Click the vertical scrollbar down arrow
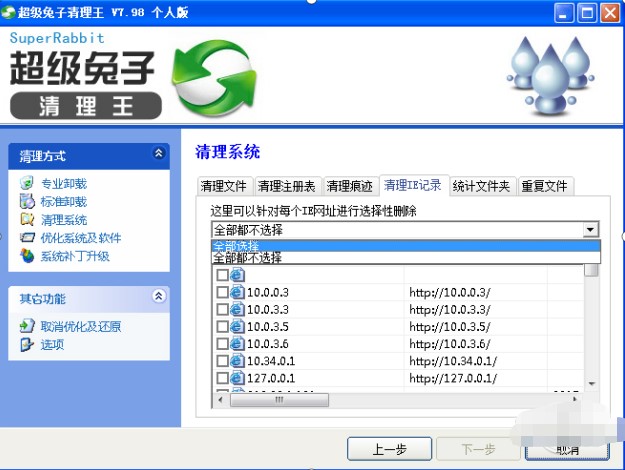This screenshot has height=470, width=625. pos(592,383)
